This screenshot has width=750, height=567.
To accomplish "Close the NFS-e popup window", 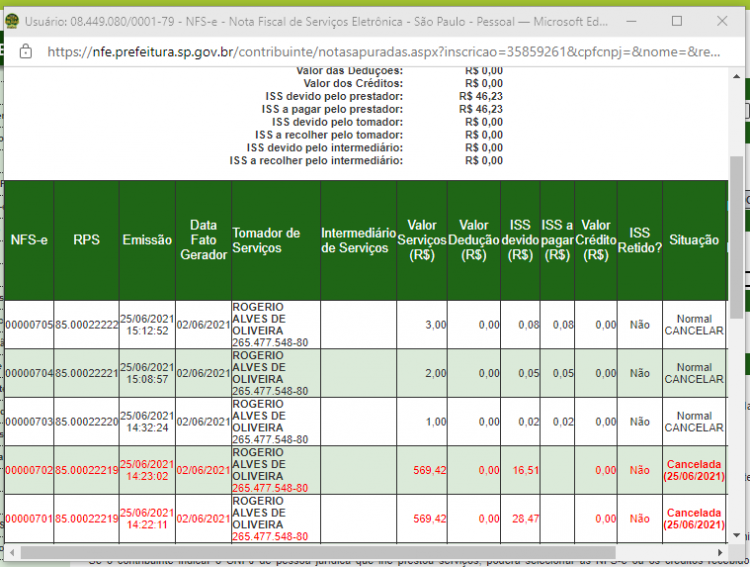I will coord(722,21).
